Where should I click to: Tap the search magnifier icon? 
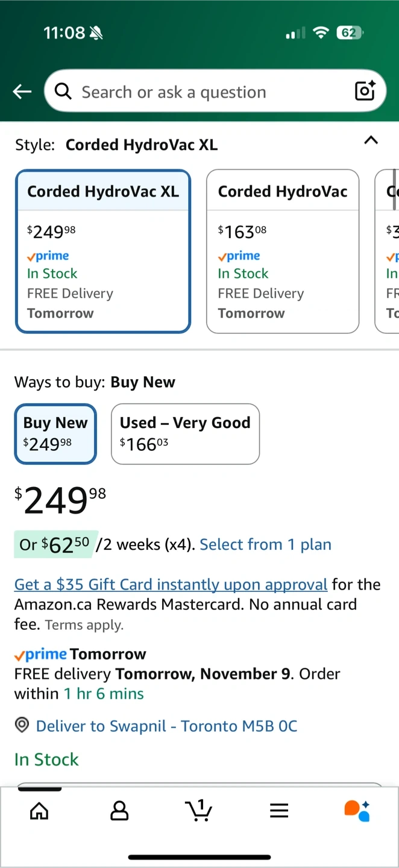(63, 91)
